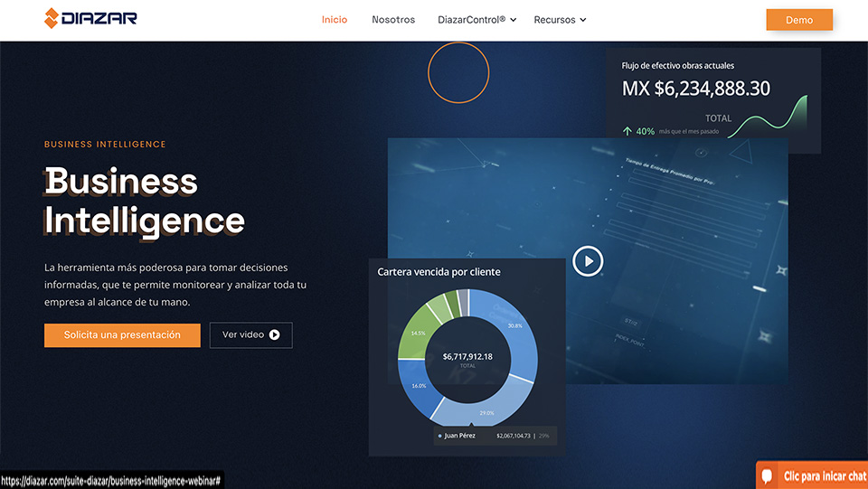Click the Ver video button
This screenshot has height=489, width=868.
tap(250, 335)
